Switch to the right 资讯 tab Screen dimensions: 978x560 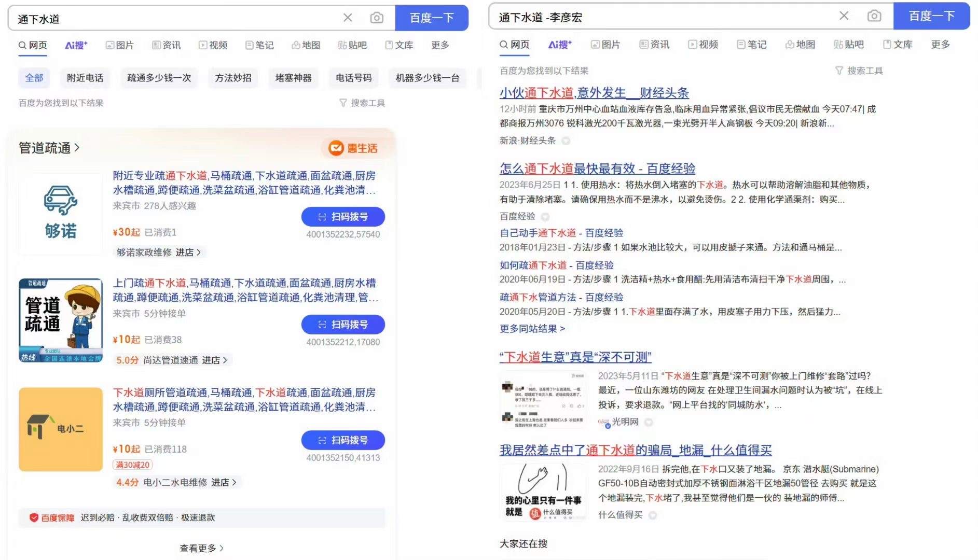pyautogui.click(x=654, y=45)
